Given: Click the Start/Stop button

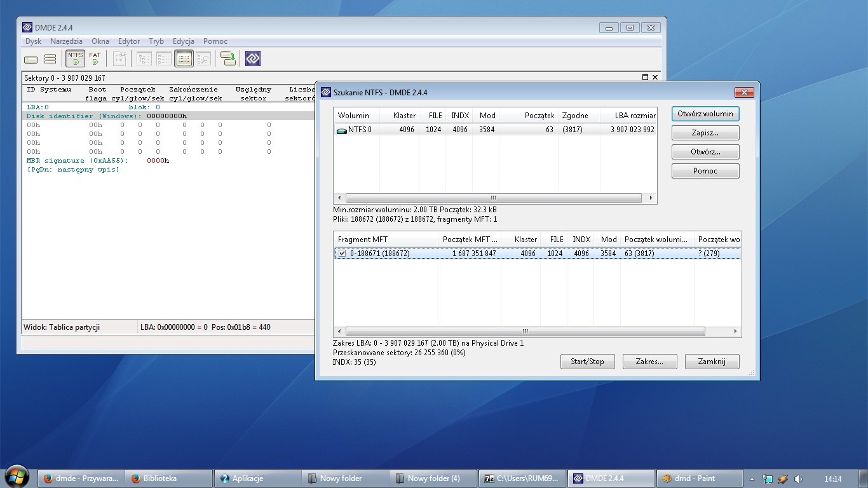Looking at the screenshot, I should click(587, 362).
